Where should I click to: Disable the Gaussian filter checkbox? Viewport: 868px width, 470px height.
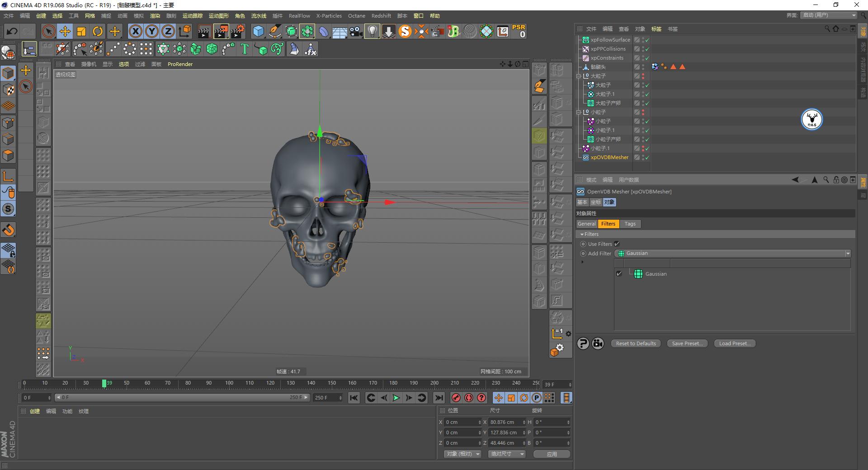pyautogui.click(x=619, y=273)
